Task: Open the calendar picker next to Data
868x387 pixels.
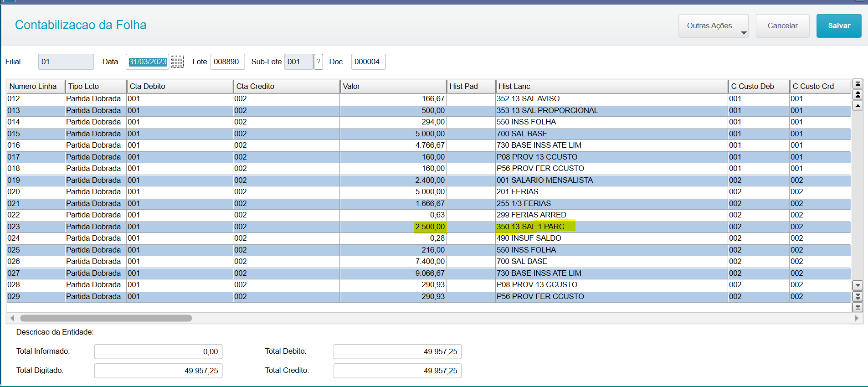Action: (177, 62)
